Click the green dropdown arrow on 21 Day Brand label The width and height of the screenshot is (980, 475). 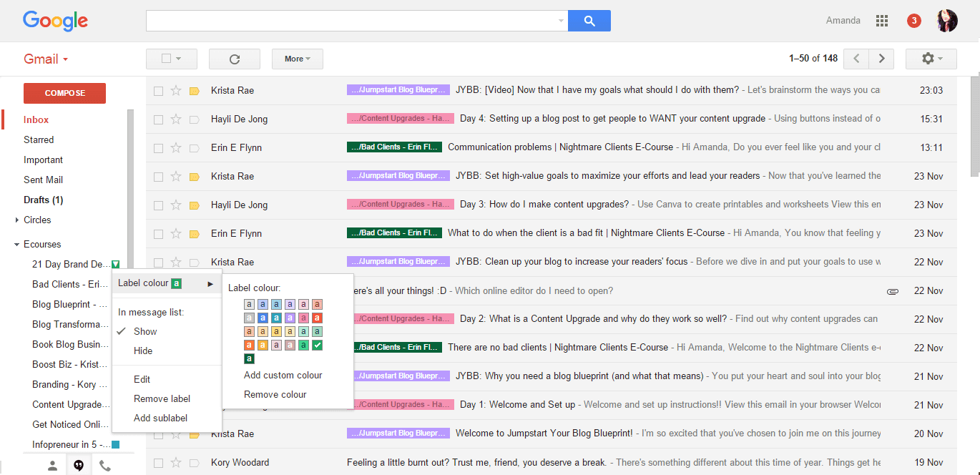(116, 265)
